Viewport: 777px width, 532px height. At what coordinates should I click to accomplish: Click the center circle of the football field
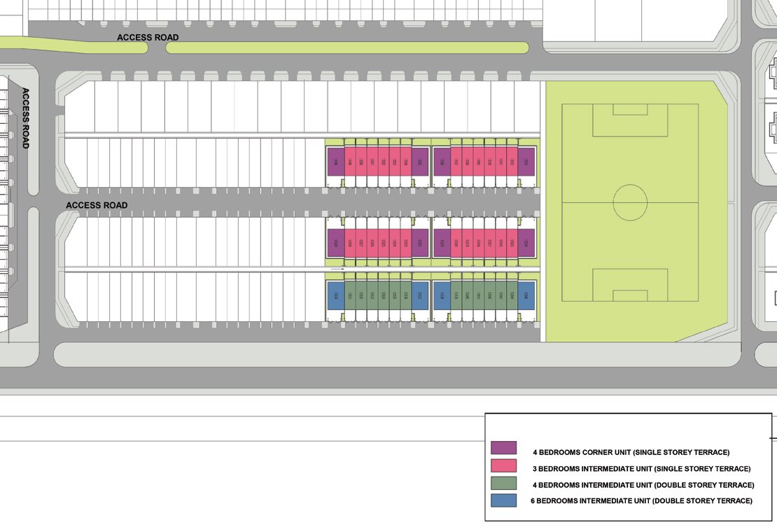630,202
